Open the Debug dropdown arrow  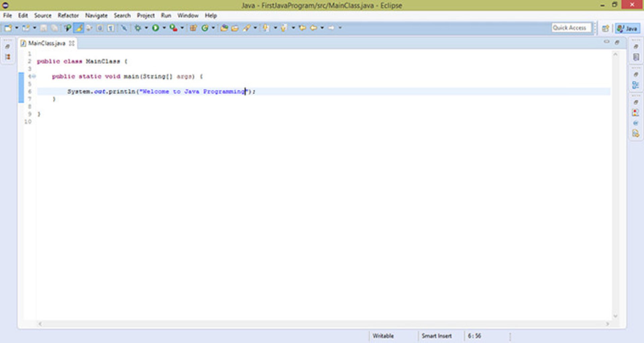pyautogui.click(x=146, y=28)
